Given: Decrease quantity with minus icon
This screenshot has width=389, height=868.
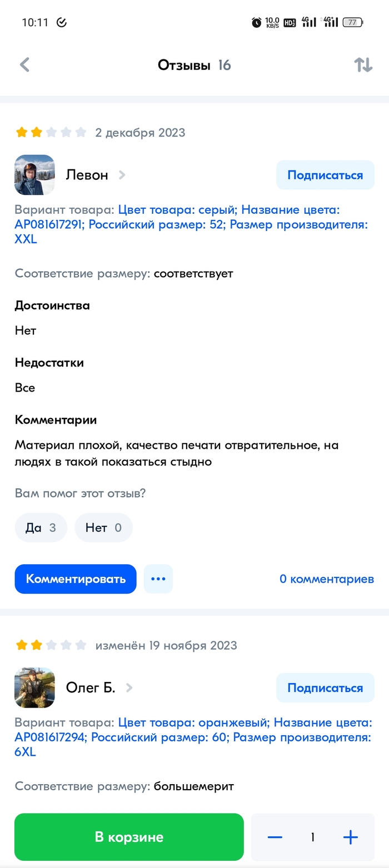Looking at the screenshot, I should pos(275,837).
